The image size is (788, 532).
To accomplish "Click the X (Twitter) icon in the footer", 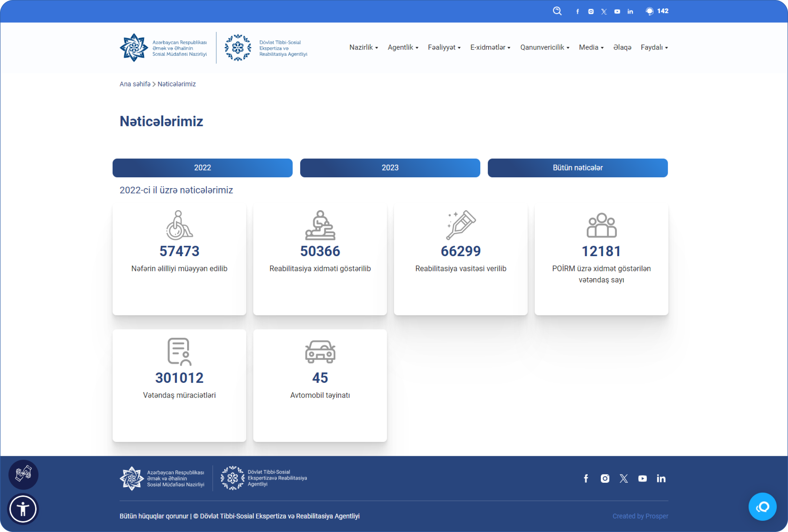I will point(624,478).
